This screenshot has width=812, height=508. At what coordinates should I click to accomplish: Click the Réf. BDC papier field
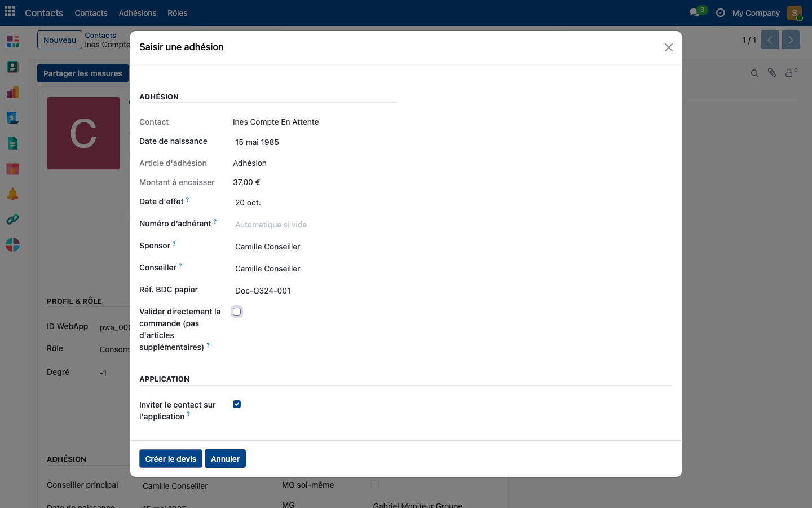(x=314, y=291)
